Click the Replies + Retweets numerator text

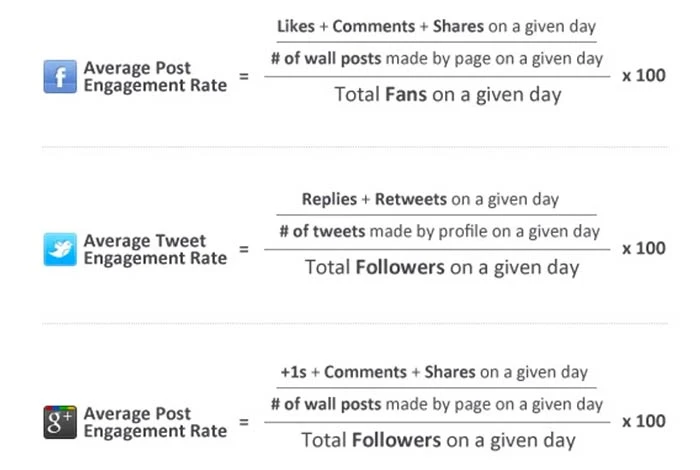[x=430, y=199]
